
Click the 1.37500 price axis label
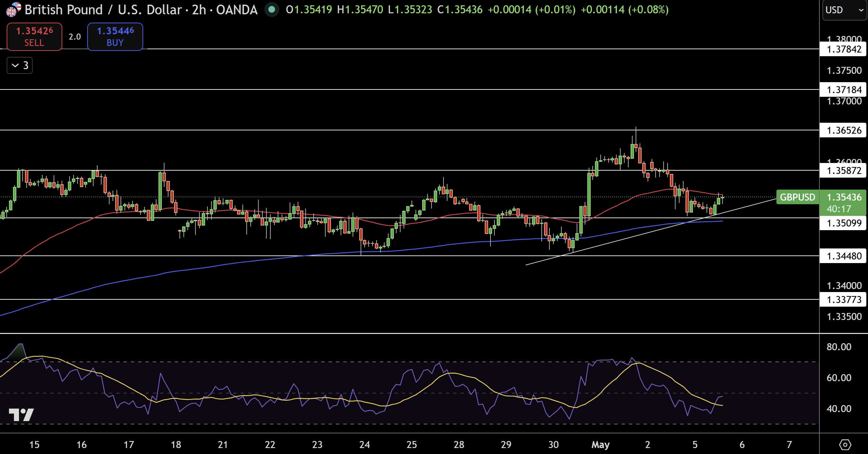(x=844, y=70)
